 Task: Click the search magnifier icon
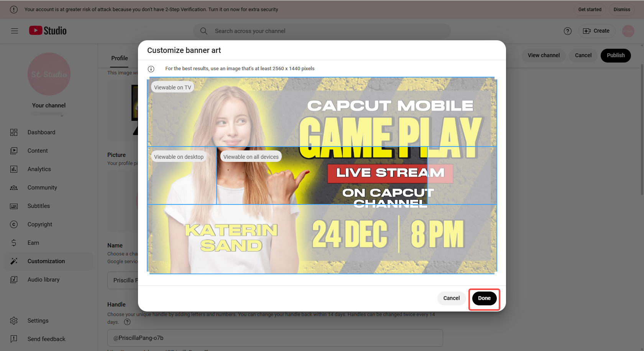click(x=204, y=31)
